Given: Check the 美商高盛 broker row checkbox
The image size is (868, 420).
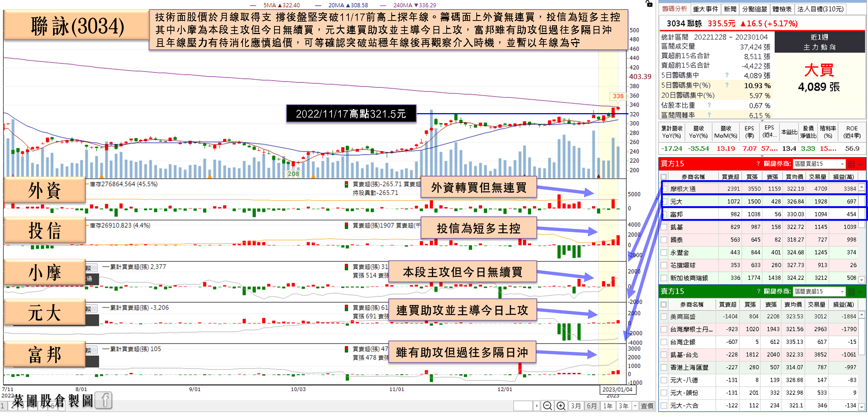Looking at the screenshot, I should (x=664, y=317).
